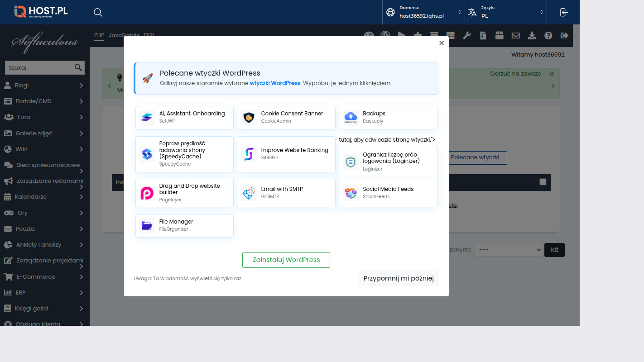This screenshot has height=362, width=644.
Task: Open the envelope email settings icon
Action: 515,35
